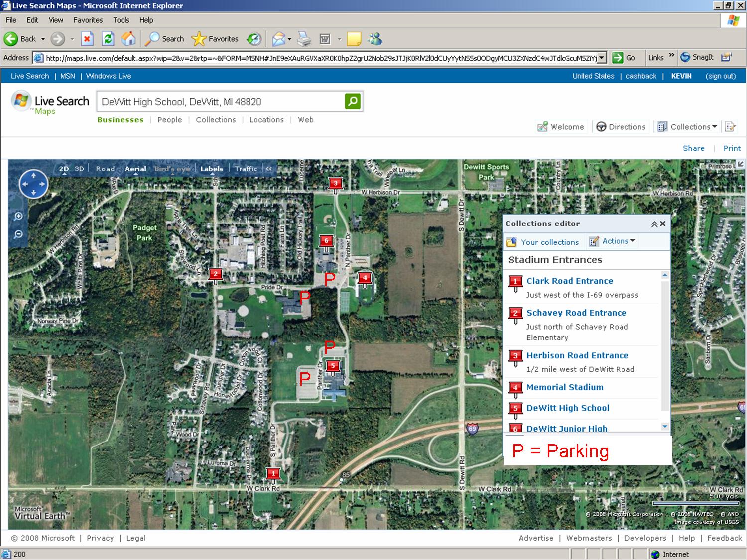Click map pushpin 5 DeWitt High School

point(333,368)
